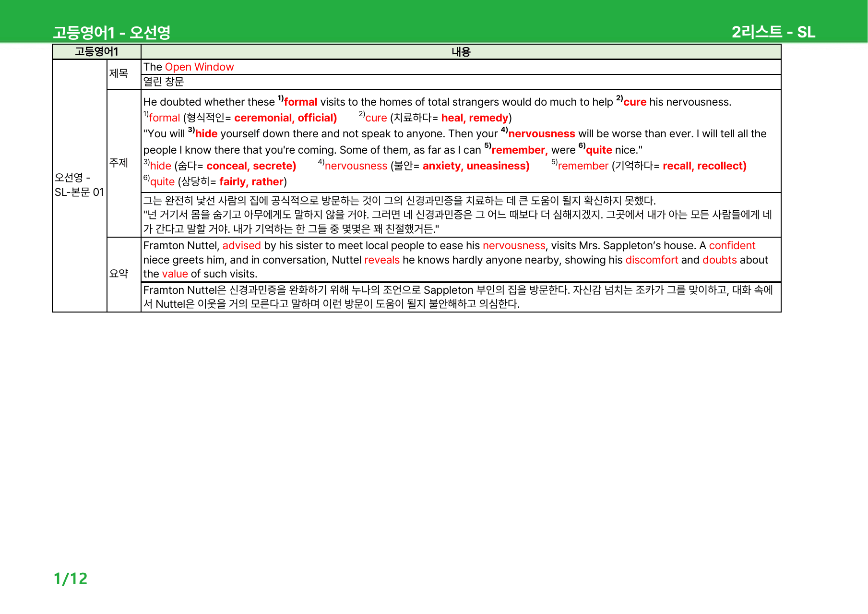868x614 pixels.
Task: Click the '주제' row label
Action: (x=119, y=163)
